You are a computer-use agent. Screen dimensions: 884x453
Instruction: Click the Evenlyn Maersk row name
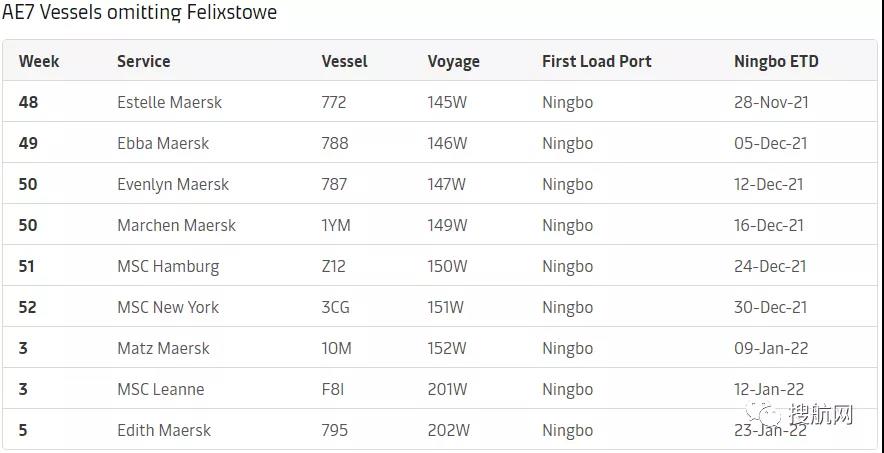tap(173, 184)
